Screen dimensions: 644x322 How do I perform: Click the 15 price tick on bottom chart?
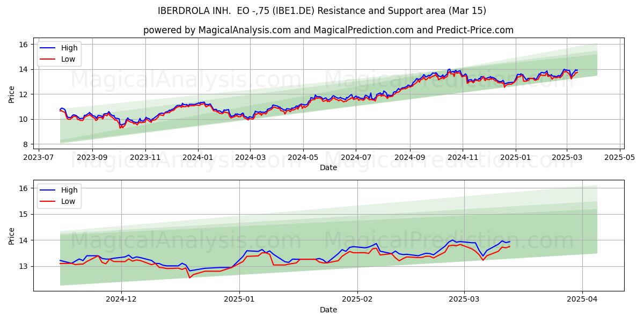[x=25, y=214]
